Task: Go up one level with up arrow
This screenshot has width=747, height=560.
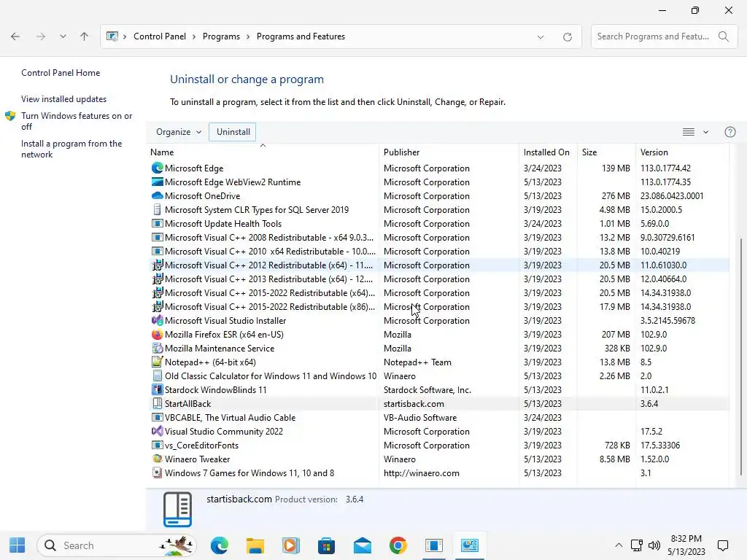Action: click(x=85, y=36)
